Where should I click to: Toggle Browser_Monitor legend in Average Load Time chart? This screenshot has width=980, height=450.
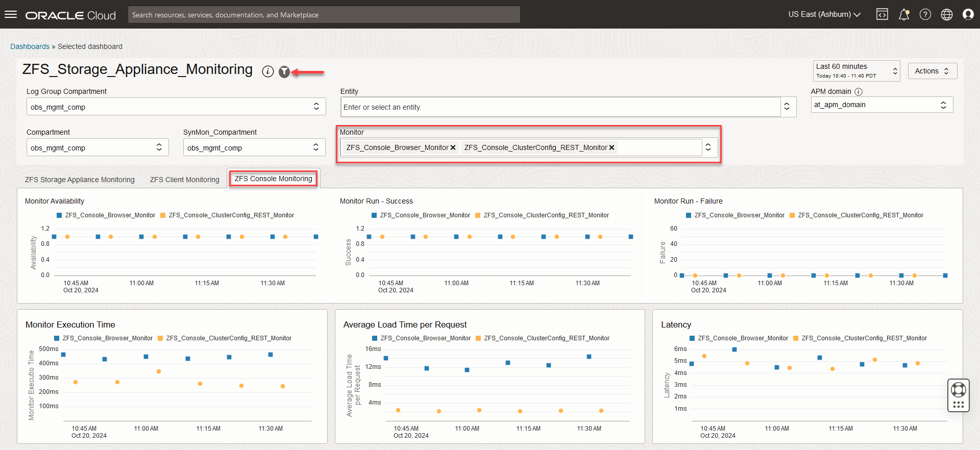point(422,338)
